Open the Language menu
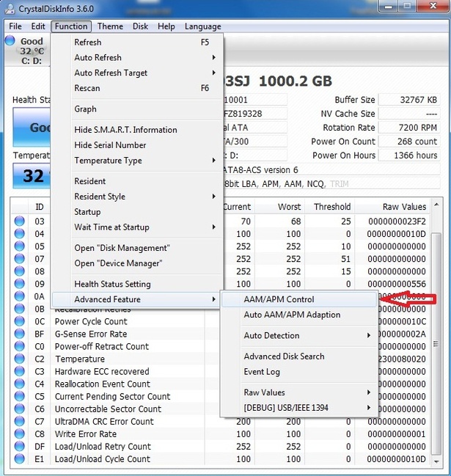This screenshot has height=476, width=451. point(202,26)
